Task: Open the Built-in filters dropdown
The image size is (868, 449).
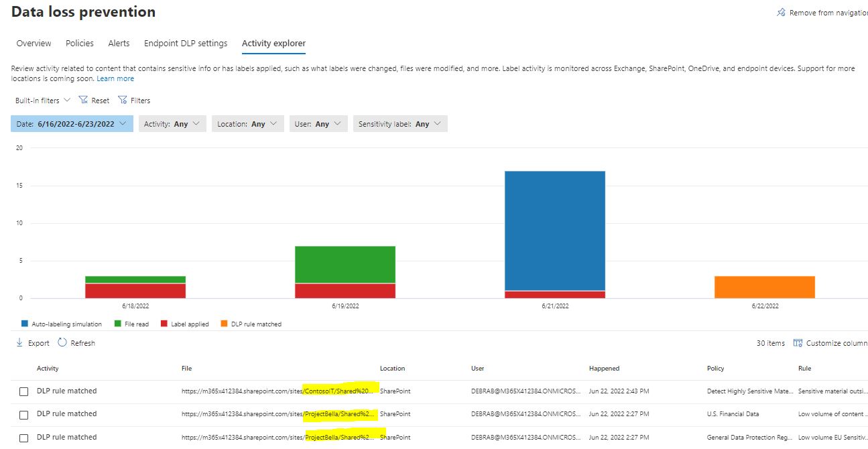Action: point(43,101)
